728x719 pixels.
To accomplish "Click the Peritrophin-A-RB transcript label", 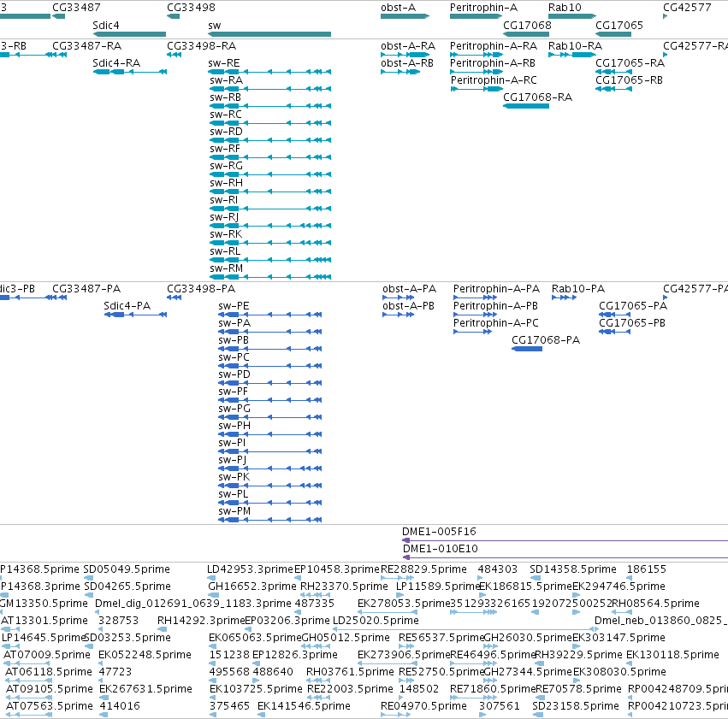I will [x=493, y=63].
